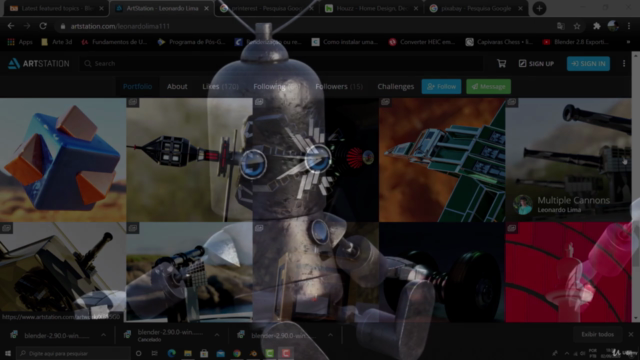Open the Apps bookmark shortcut
The width and height of the screenshot is (640, 360).
click(20, 42)
